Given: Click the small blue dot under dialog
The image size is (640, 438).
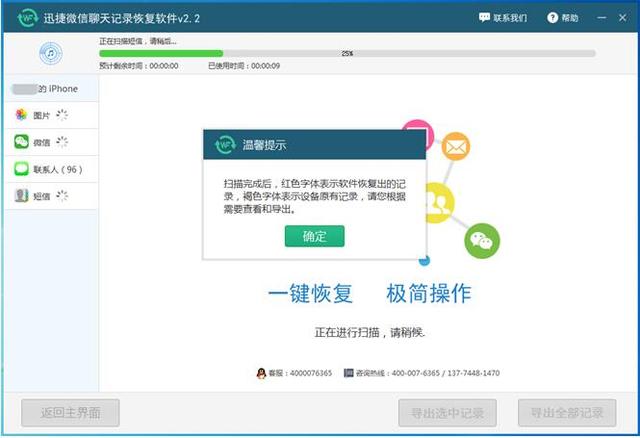Looking at the screenshot, I should pos(424,260).
